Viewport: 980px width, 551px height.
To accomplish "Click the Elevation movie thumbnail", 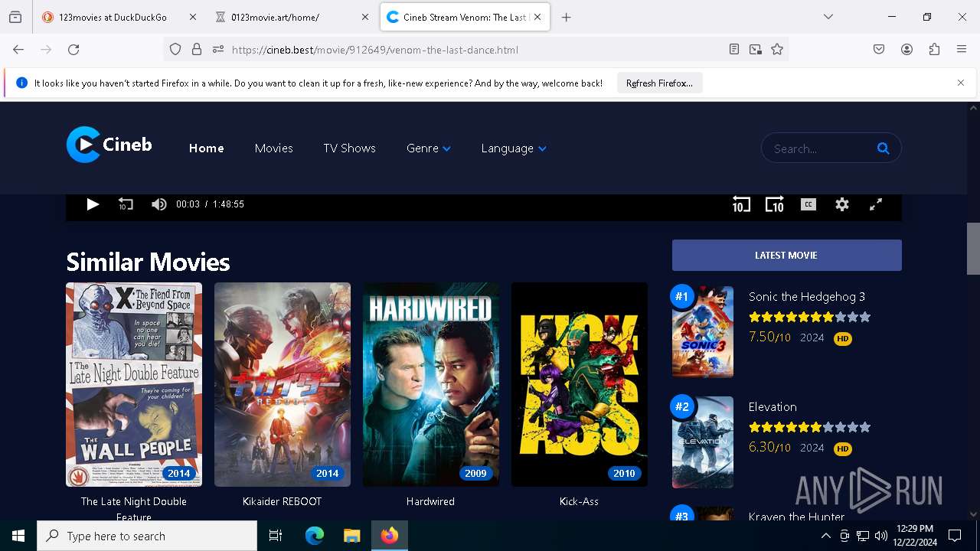I will [x=703, y=442].
